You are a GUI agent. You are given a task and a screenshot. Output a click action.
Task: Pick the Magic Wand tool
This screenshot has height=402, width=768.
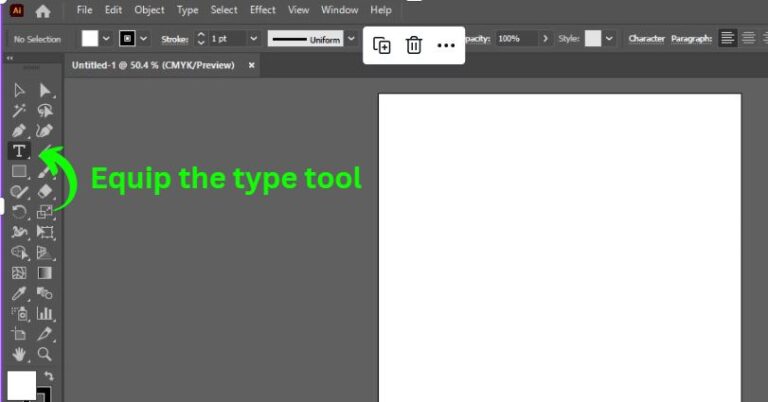pos(19,111)
